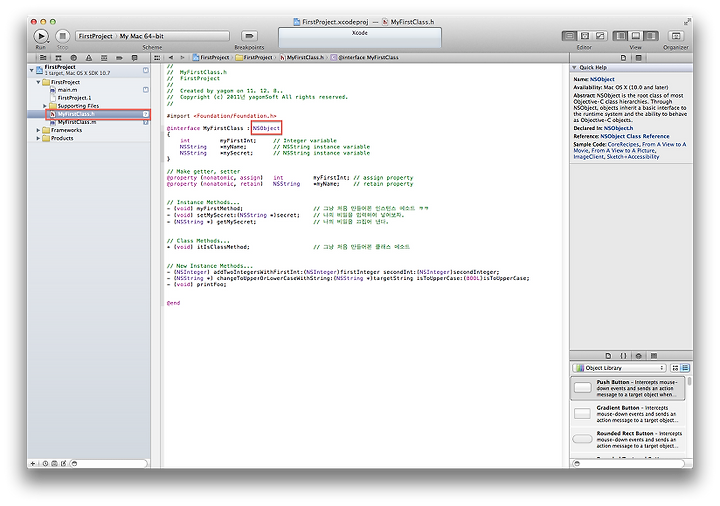The width and height of the screenshot is (720, 506).
Task: Open NSObject.h declaration link
Action: coord(618,128)
